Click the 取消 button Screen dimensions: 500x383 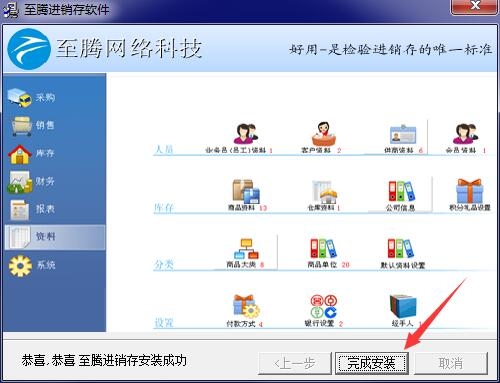451,363
